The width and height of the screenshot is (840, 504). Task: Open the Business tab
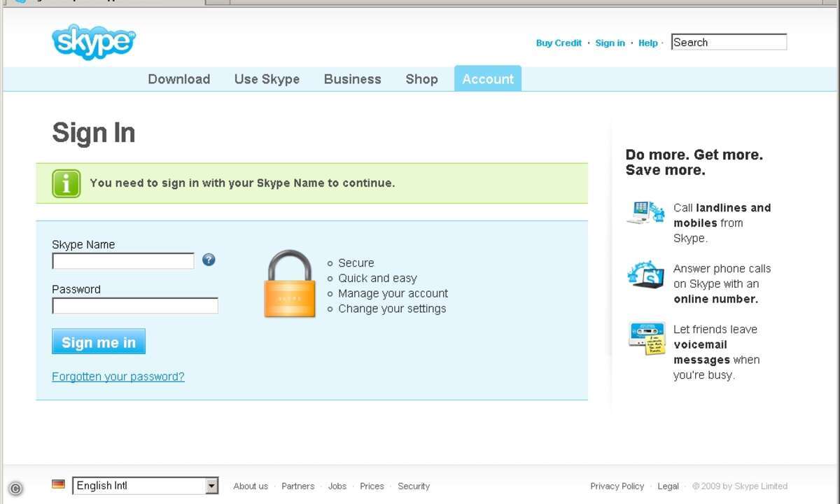pos(353,79)
